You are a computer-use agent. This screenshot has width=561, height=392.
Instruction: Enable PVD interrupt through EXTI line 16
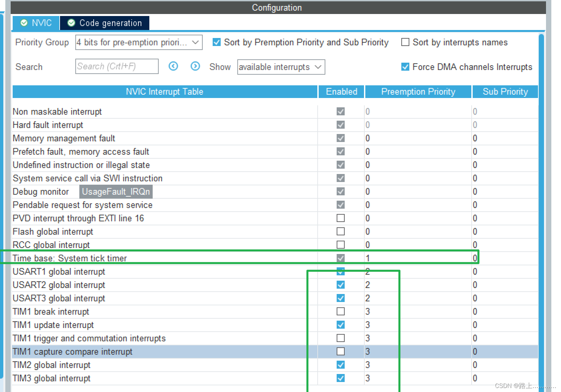click(341, 218)
